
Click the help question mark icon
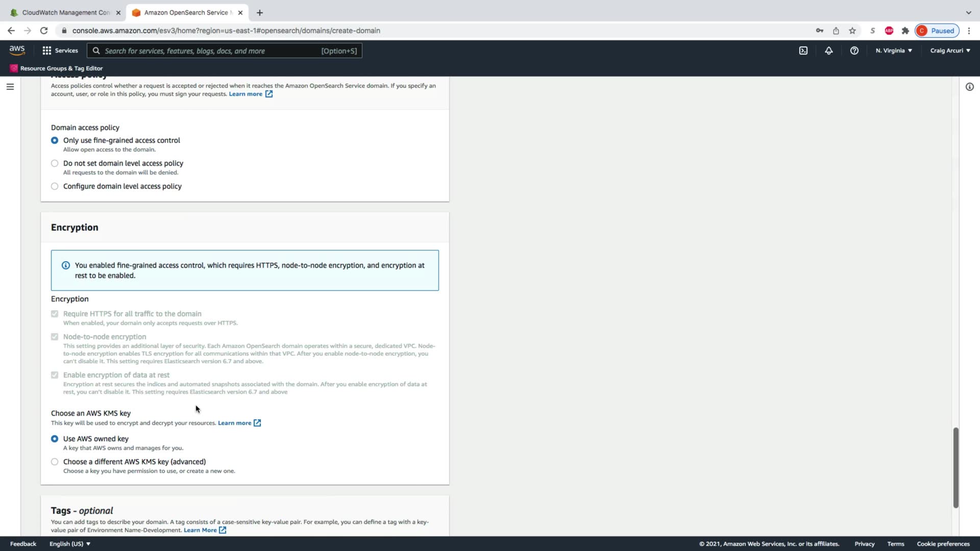(x=854, y=51)
